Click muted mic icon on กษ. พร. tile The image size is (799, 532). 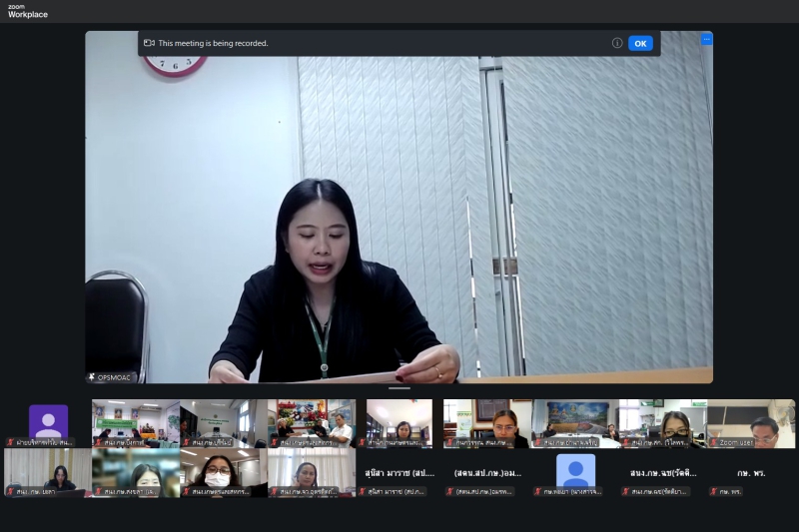(713, 491)
